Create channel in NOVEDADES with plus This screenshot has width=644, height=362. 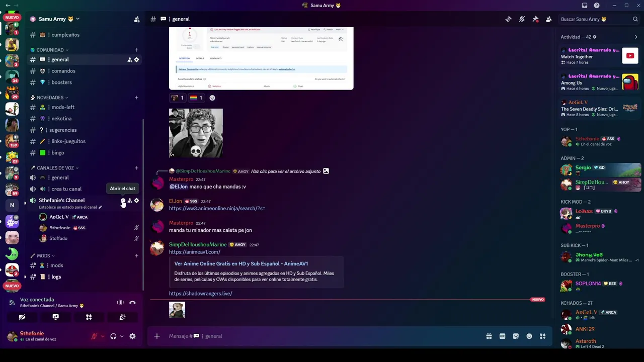pos(136,98)
